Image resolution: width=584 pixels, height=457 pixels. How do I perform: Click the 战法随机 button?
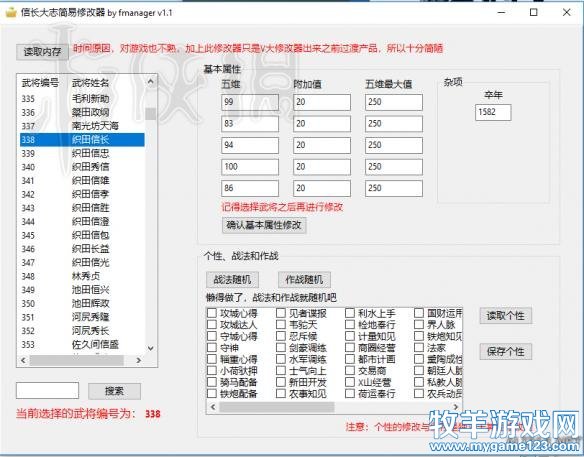[x=232, y=279]
